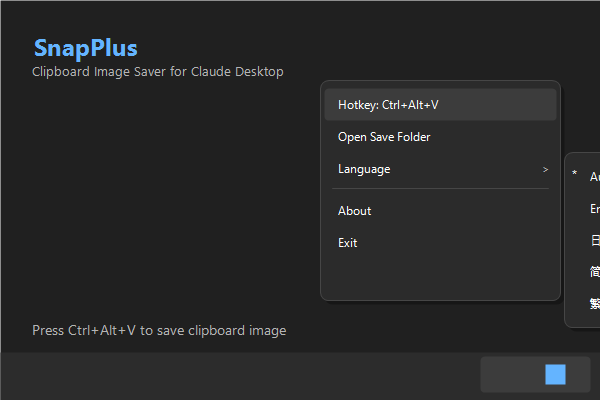The height and width of the screenshot is (400, 600).
Task: Click the tray box left of blue icon
Action: point(510,374)
